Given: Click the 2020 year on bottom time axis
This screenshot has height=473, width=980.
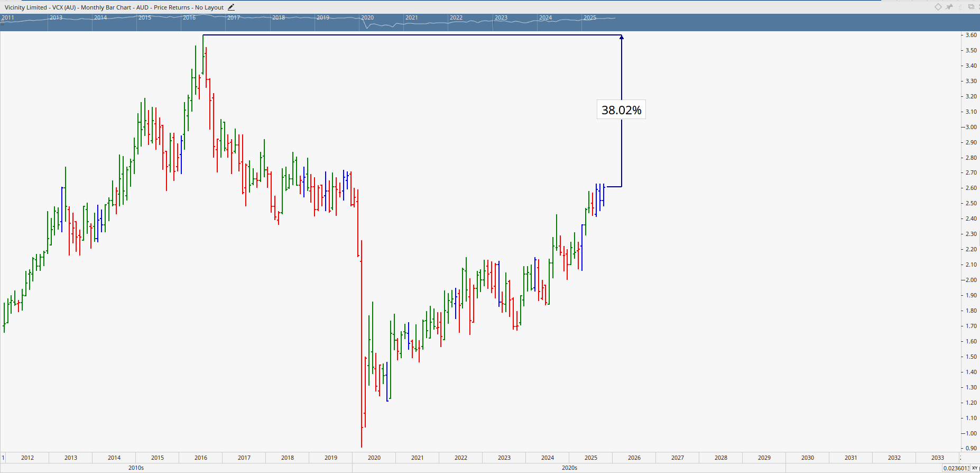Looking at the screenshot, I should 374,458.
